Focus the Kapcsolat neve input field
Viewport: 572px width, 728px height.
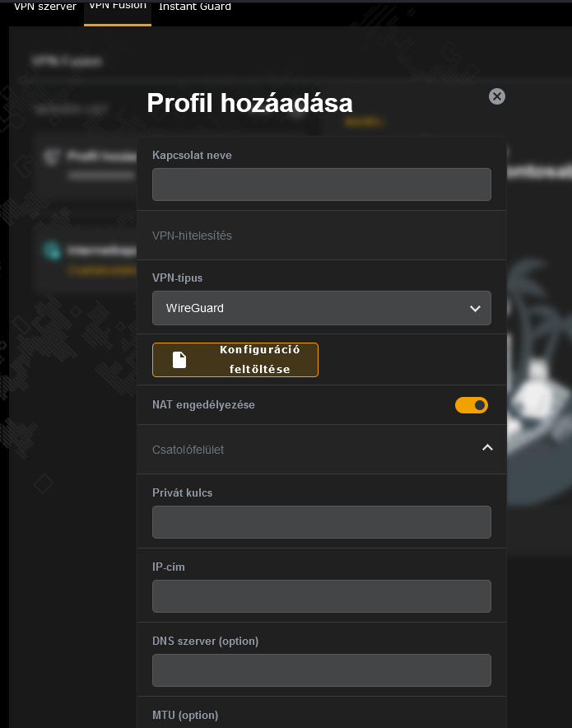point(322,184)
